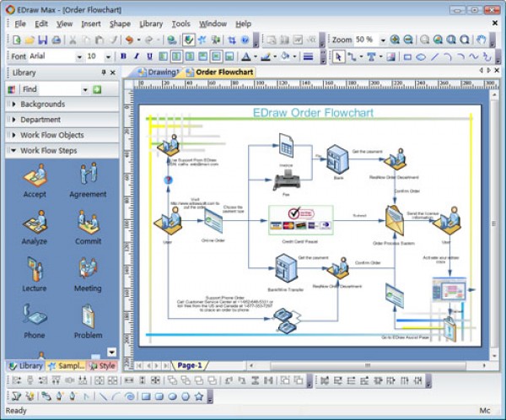Click the Save diskette icon

[x=43, y=40]
